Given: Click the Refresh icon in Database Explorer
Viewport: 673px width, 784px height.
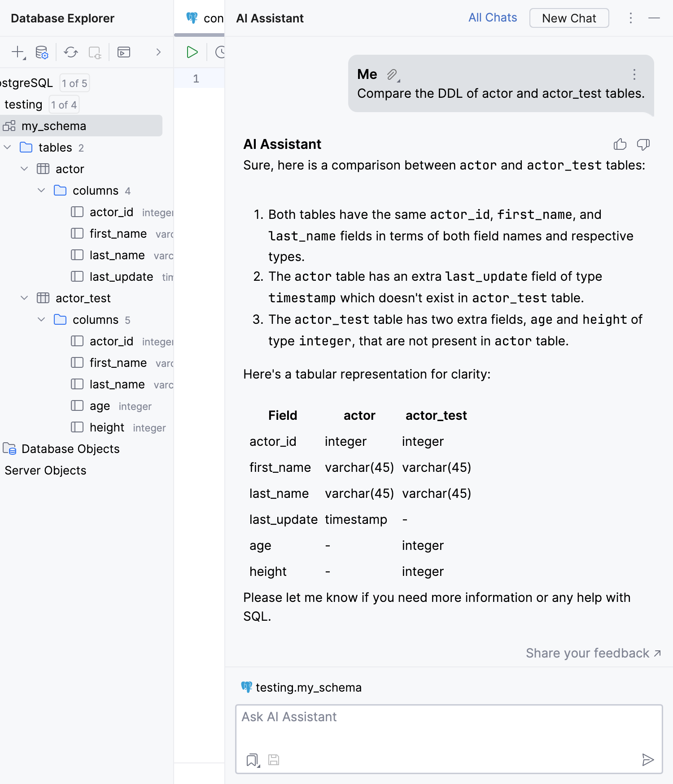Looking at the screenshot, I should pos(70,52).
